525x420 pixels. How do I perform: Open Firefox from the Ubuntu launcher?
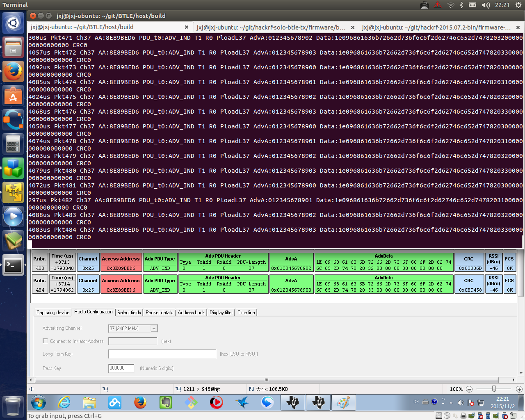tap(13, 72)
